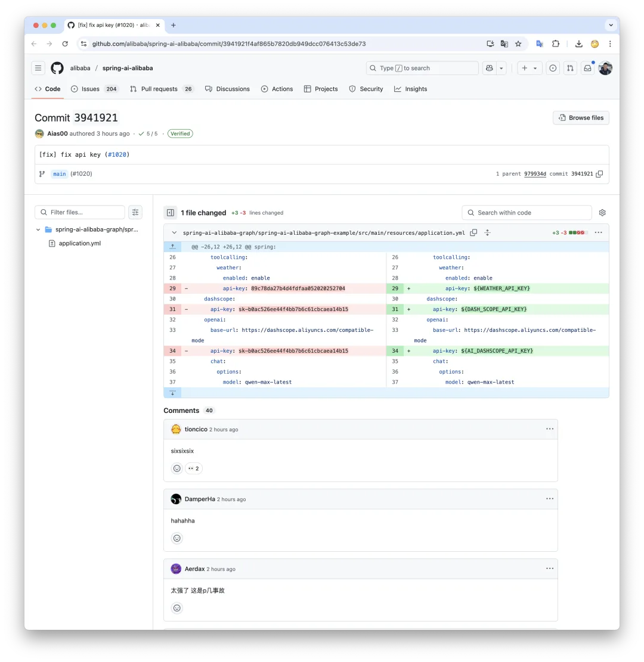This screenshot has width=644, height=662.
Task: Open the browser extensions puzzle icon
Action: tap(556, 43)
